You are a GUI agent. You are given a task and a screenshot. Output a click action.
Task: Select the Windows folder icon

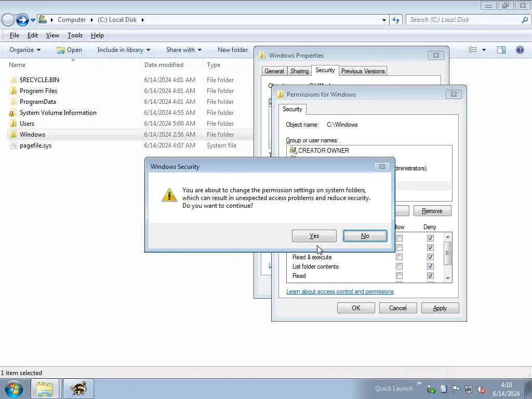pyautogui.click(x=13, y=135)
